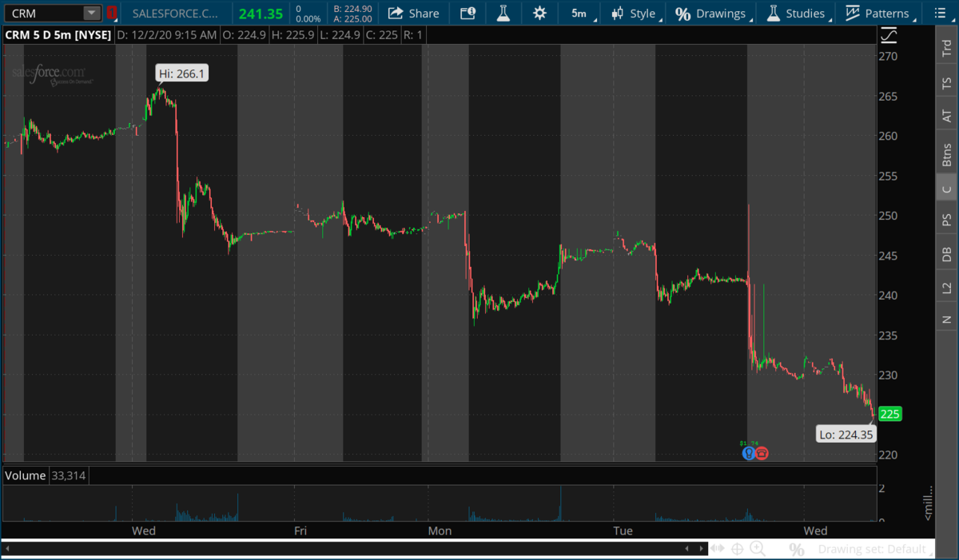The height and width of the screenshot is (560, 959).
Task: Open the Btns sidebar tab
Action: [947, 154]
